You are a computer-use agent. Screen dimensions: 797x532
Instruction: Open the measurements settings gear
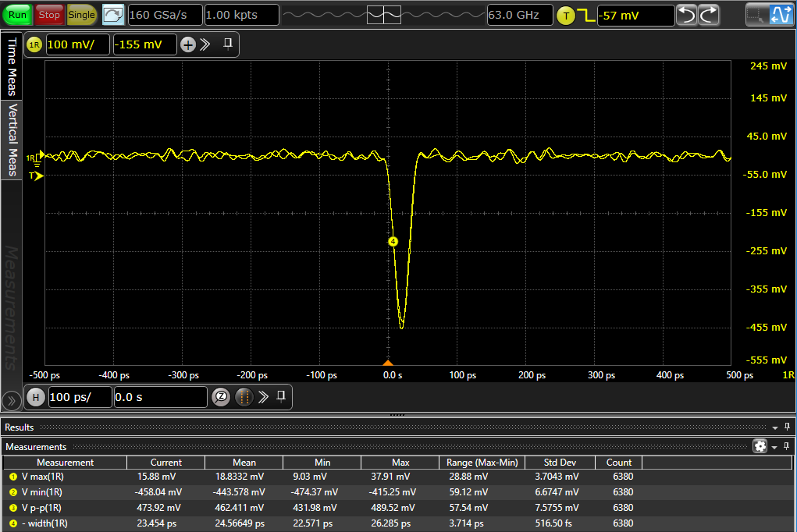coord(760,446)
